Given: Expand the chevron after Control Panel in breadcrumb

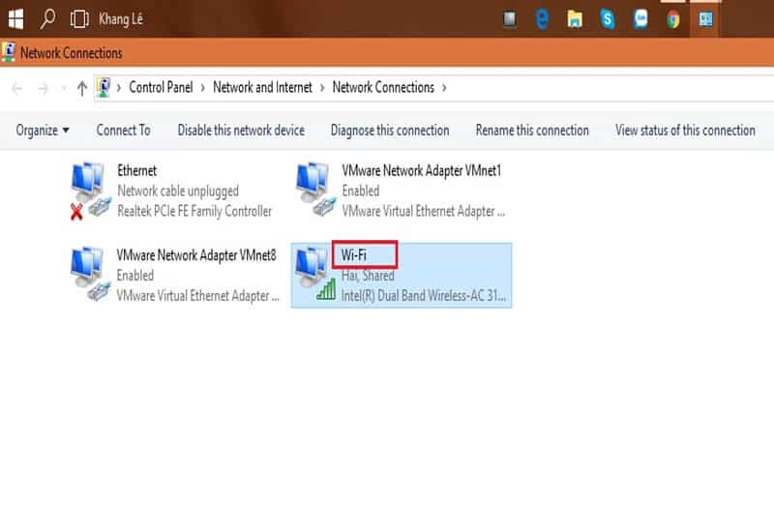Looking at the screenshot, I should pyautogui.click(x=204, y=87).
